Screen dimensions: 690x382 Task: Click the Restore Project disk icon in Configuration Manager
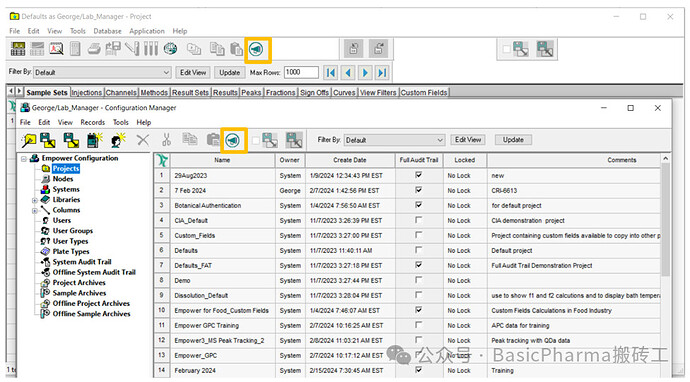pos(71,140)
